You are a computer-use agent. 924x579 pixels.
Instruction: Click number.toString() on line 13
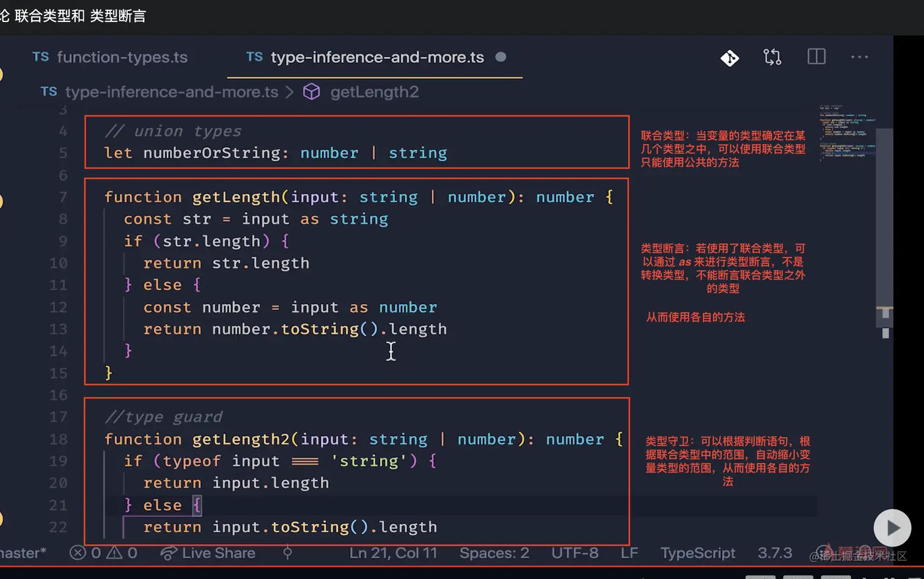(x=295, y=329)
